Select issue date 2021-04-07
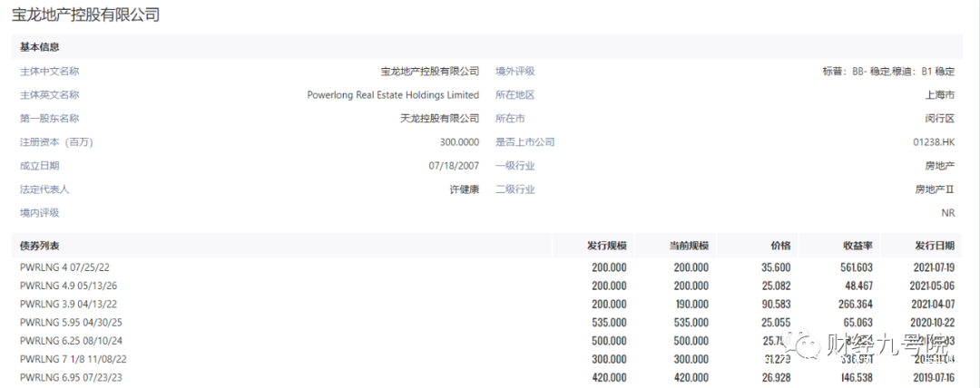Viewport: 980px width, 388px height. (x=935, y=305)
